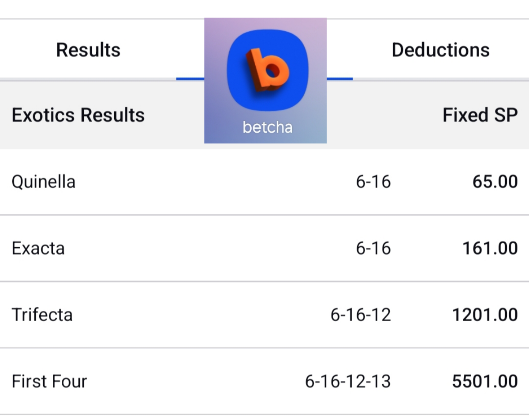Click the 1201.00 Trifecta payout
This screenshot has height=420, width=529.
(484, 315)
